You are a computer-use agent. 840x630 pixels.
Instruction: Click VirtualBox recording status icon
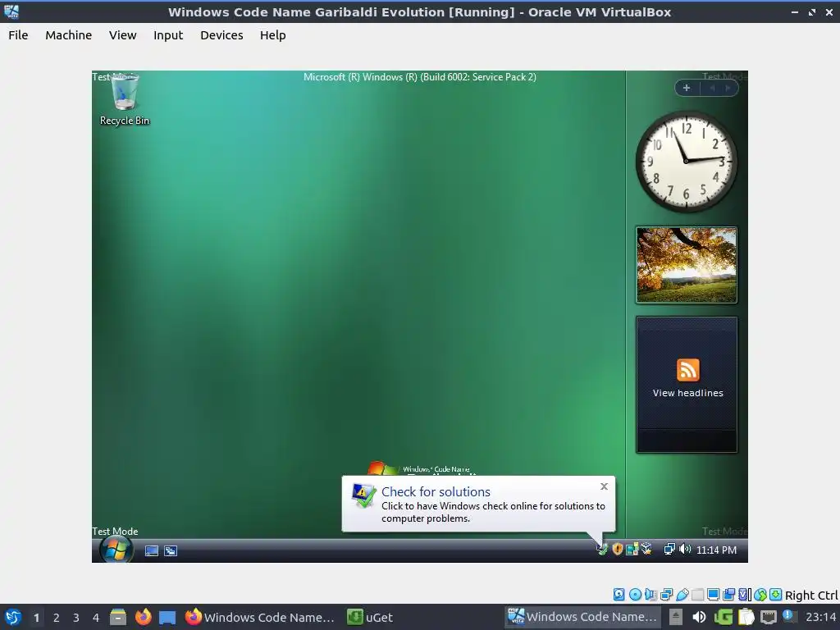click(x=728, y=595)
